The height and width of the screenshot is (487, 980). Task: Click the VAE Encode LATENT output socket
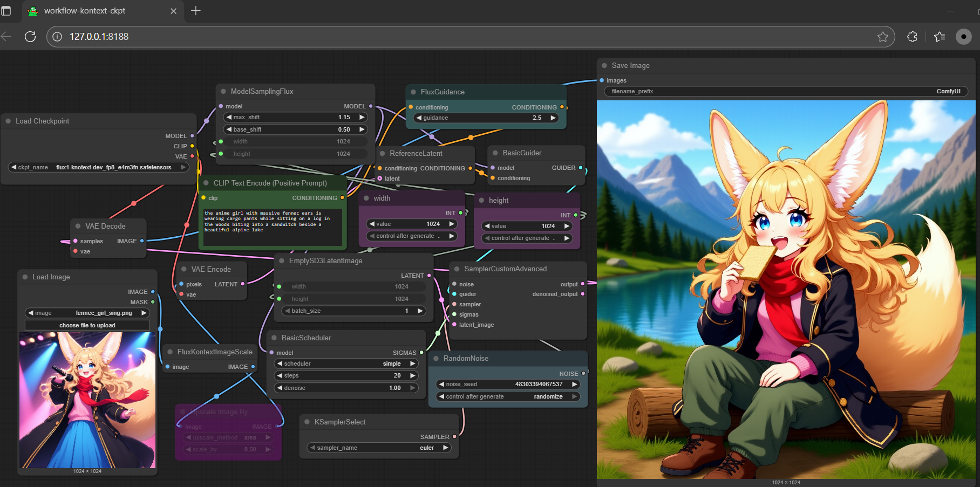(243, 284)
